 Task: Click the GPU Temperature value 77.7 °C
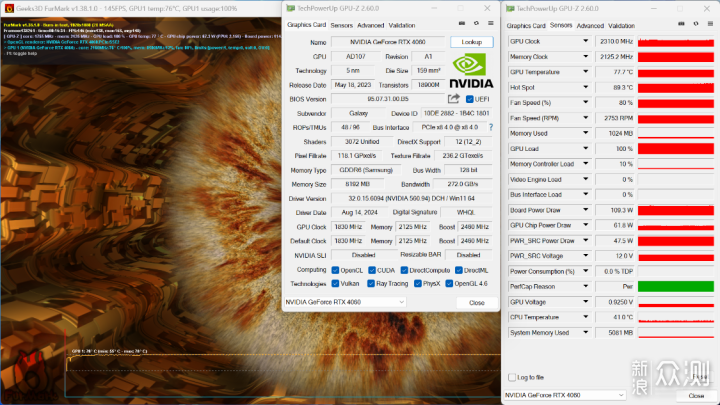pos(615,72)
